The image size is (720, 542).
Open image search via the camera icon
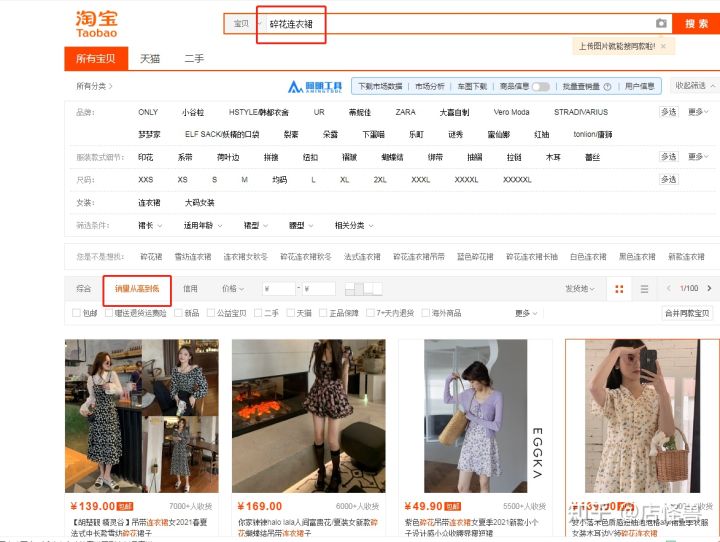(x=661, y=23)
